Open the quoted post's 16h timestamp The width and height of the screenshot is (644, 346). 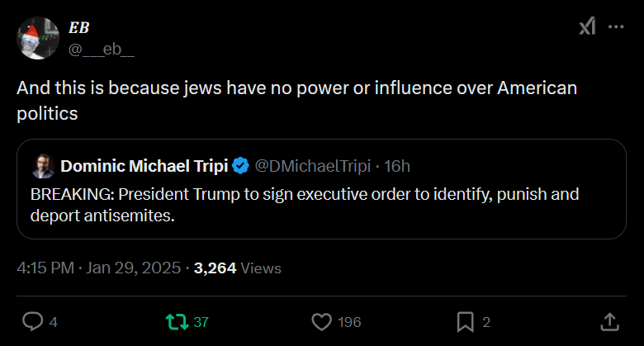(397, 166)
